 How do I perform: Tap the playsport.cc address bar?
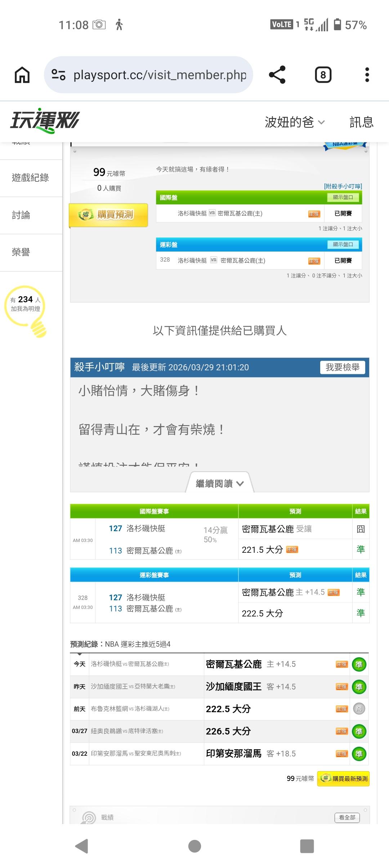coord(160,75)
